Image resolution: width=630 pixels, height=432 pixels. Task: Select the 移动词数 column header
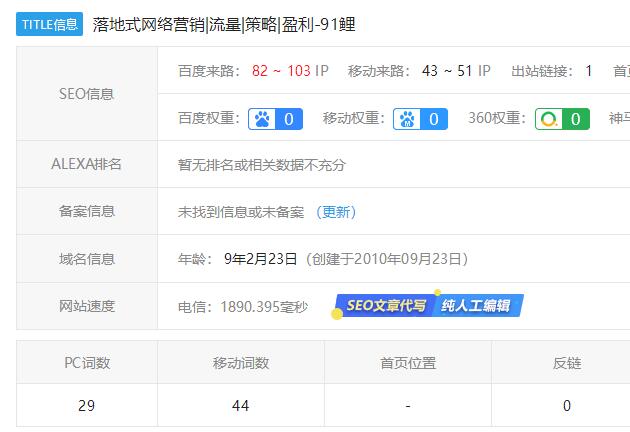pyautogui.click(x=240, y=363)
